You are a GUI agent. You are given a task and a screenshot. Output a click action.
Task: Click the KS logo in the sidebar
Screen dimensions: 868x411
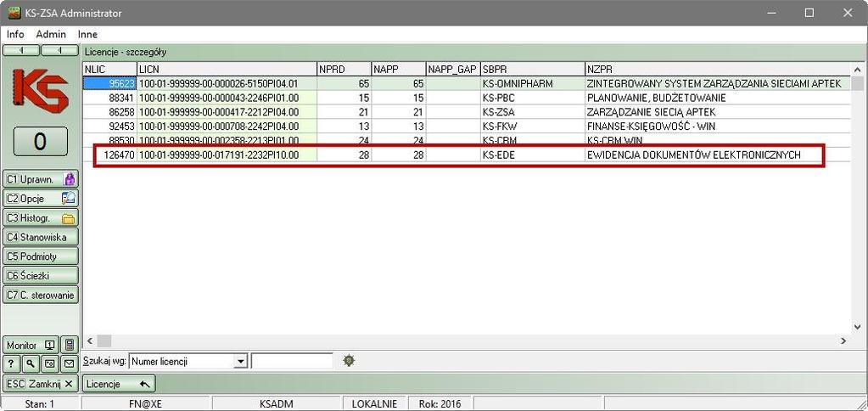(41, 90)
